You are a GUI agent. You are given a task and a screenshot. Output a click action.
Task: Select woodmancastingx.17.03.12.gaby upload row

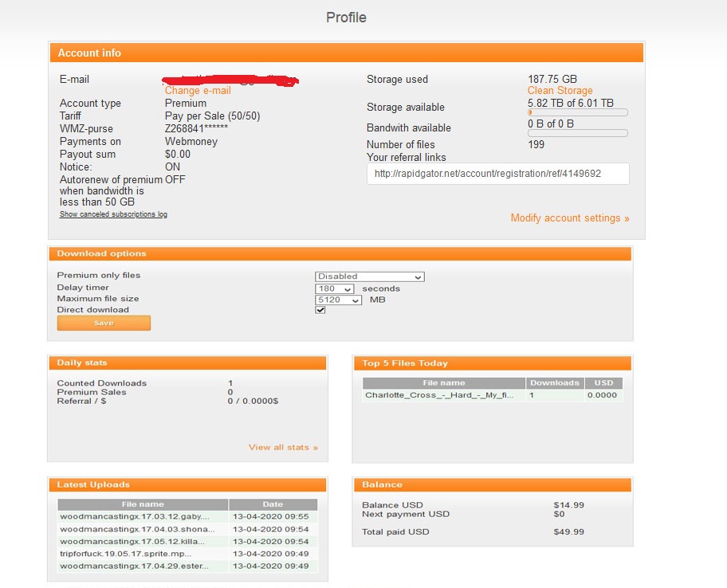[x=188, y=516]
